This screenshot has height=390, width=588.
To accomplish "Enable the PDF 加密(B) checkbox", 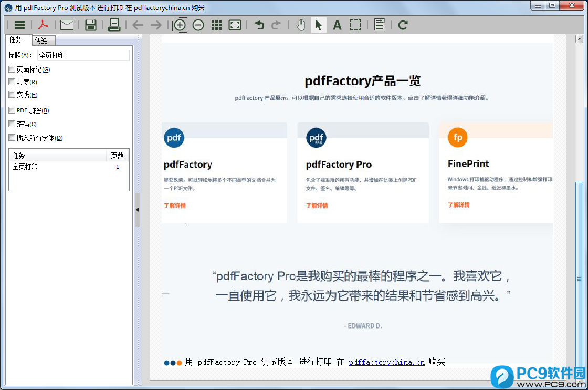I will 12,110.
